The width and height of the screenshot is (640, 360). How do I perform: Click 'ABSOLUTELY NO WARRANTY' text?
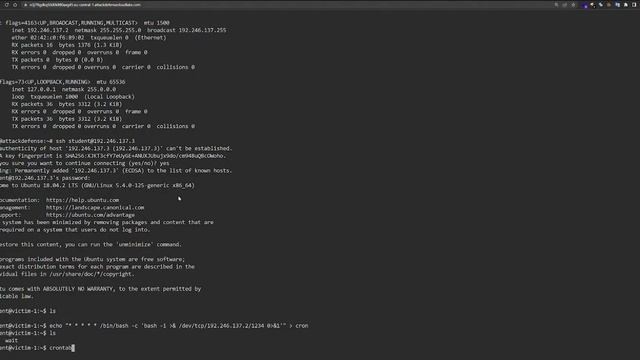(x=79, y=289)
